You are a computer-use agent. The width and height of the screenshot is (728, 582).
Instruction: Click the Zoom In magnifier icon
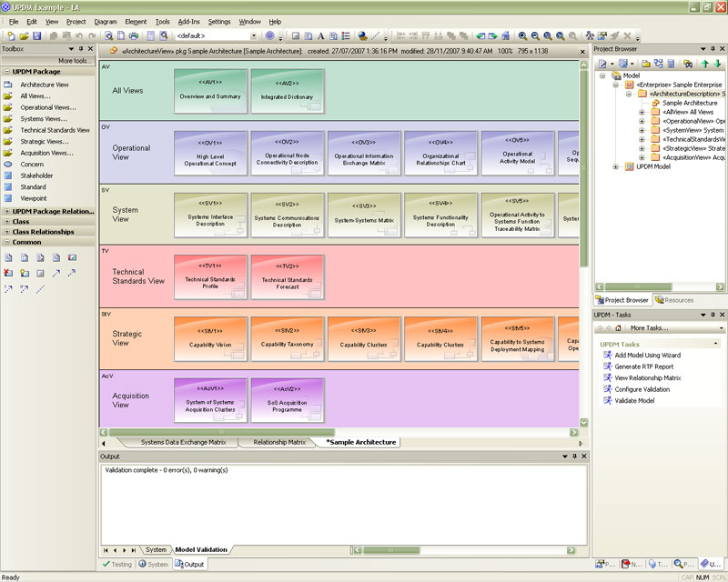(x=523, y=35)
